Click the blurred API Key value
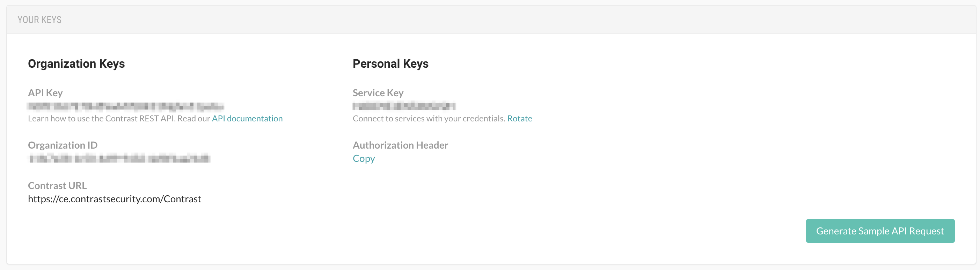 coord(125,106)
